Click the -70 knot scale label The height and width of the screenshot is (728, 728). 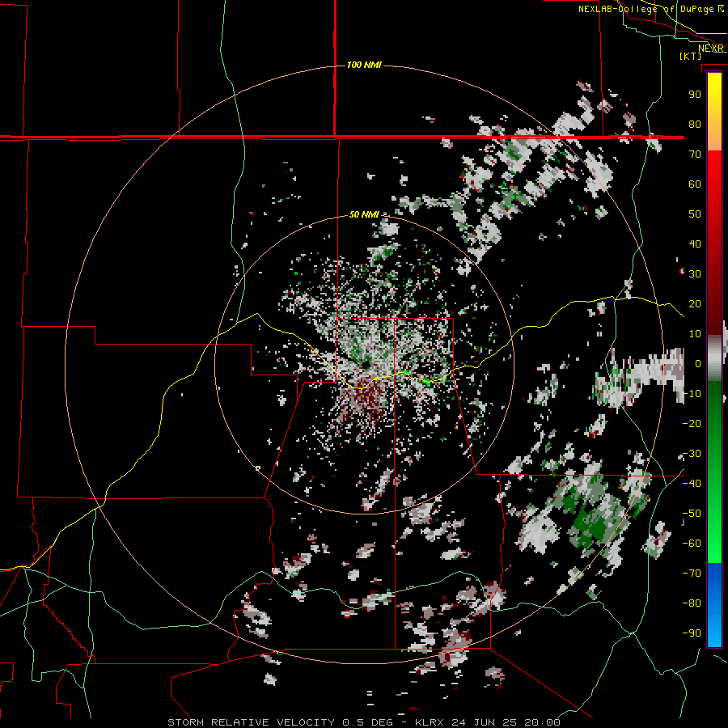pyautogui.click(x=692, y=574)
